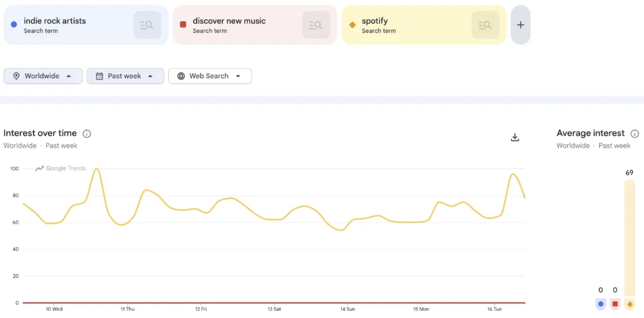Screen dimensions: 644x318
Task: Click the red square on discover new music
Action: tap(183, 24)
